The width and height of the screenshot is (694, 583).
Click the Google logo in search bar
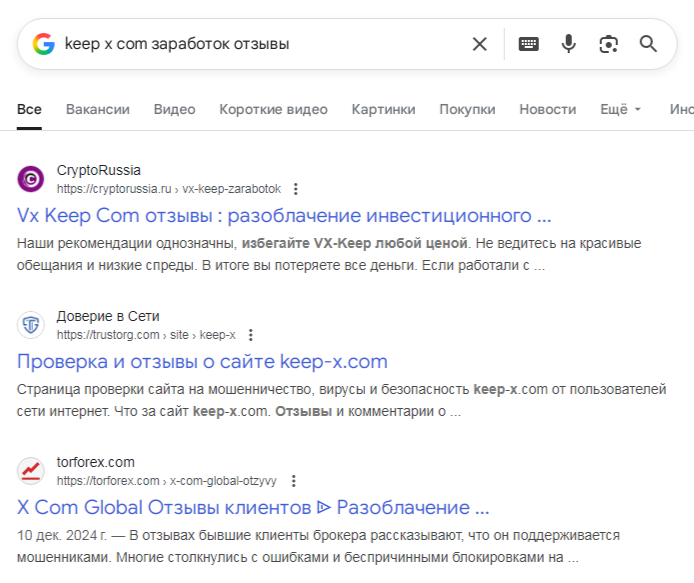(x=43, y=44)
